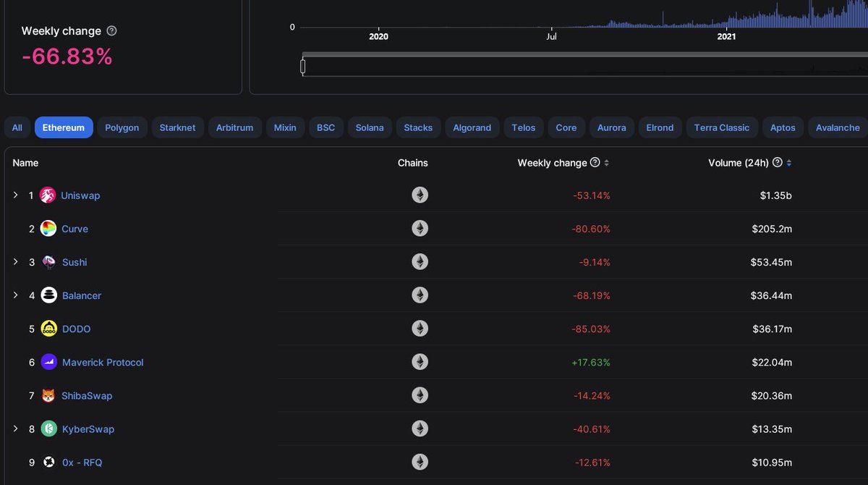Switch to the Solana tab
The height and width of the screenshot is (485, 868).
tap(370, 127)
